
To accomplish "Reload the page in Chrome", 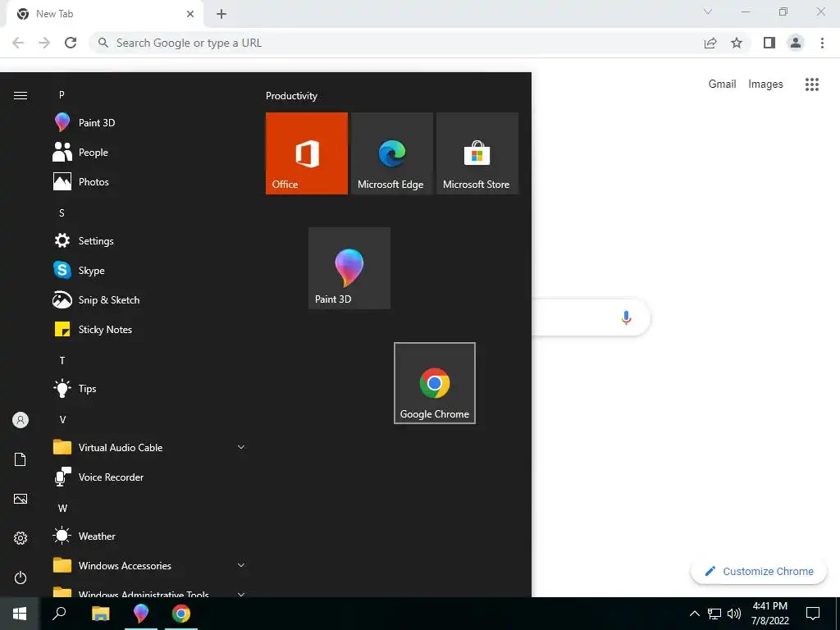I will (71, 43).
